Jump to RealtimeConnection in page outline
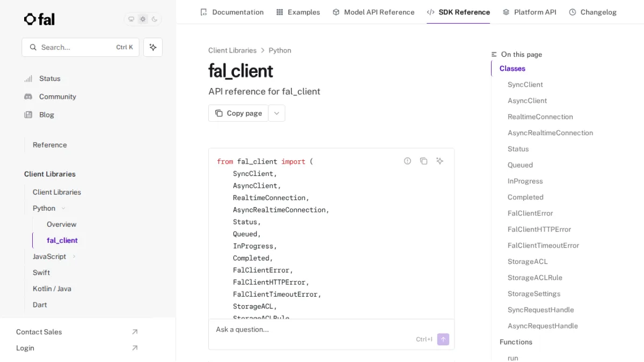The height and width of the screenshot is (362, 644). click(x=540, y=117)
